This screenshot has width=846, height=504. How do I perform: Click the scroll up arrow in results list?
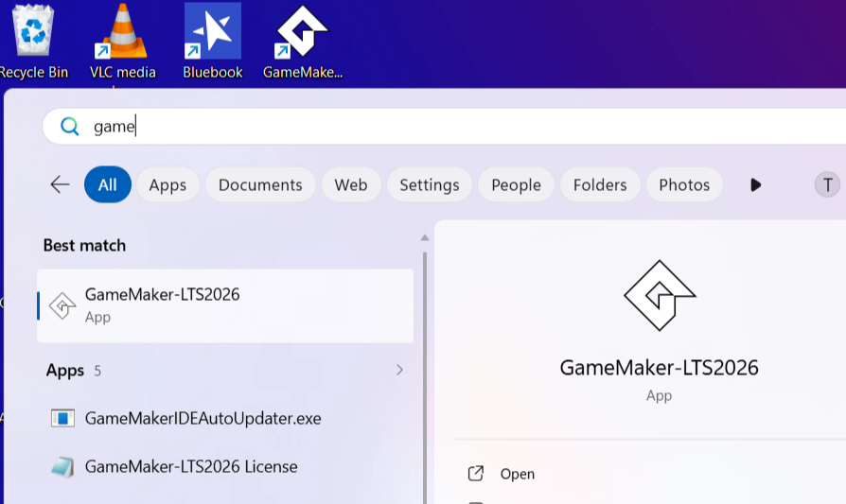pos(425,237)
